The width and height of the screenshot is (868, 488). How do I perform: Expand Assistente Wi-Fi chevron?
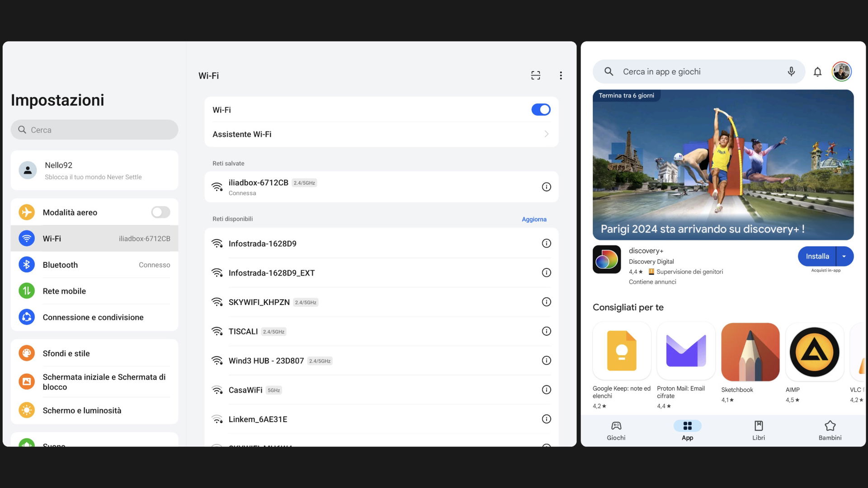(546, 134)
